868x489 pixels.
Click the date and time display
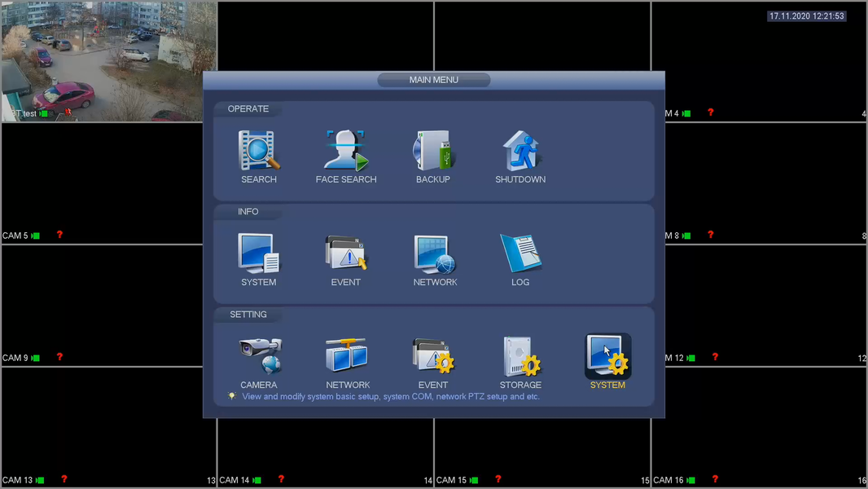[x=807, y=16]
